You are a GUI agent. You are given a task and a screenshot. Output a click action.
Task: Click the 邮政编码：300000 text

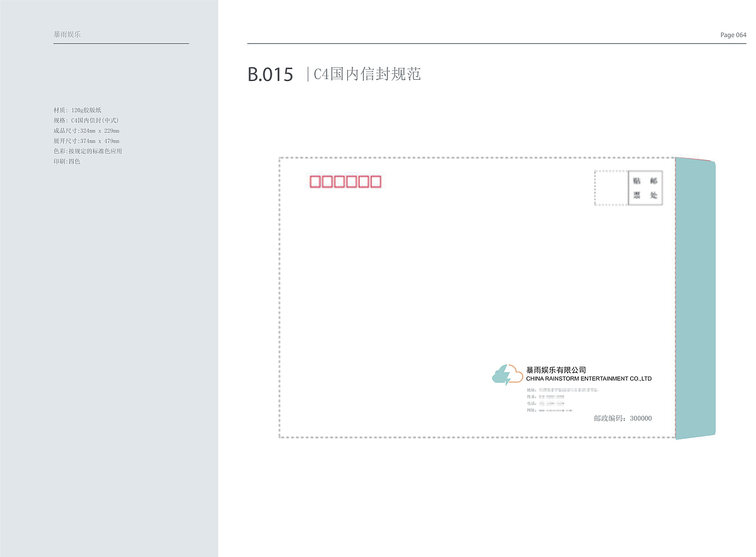point(623,418)
